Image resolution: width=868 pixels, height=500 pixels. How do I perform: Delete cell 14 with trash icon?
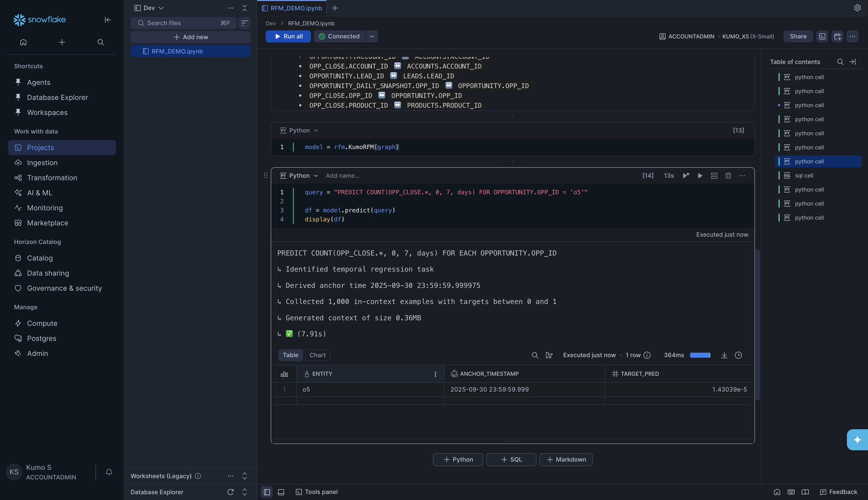click(728, 176)
